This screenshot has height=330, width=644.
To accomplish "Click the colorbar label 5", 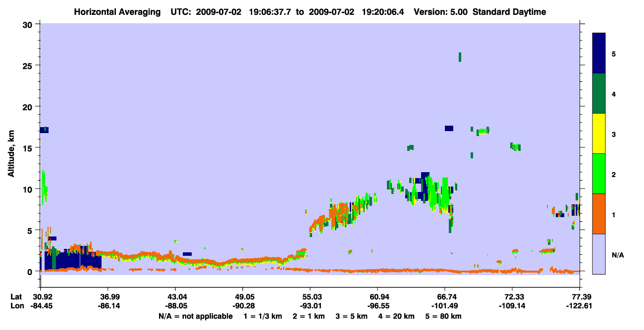I will tap(614, 54).
